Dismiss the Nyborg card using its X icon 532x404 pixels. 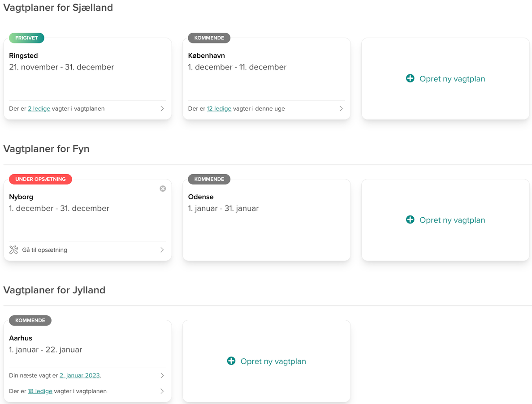163,188
